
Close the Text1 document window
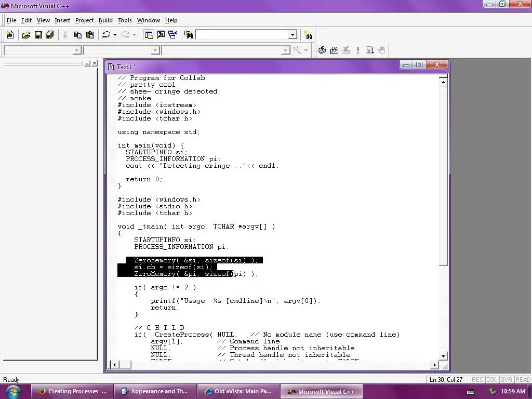437,64
